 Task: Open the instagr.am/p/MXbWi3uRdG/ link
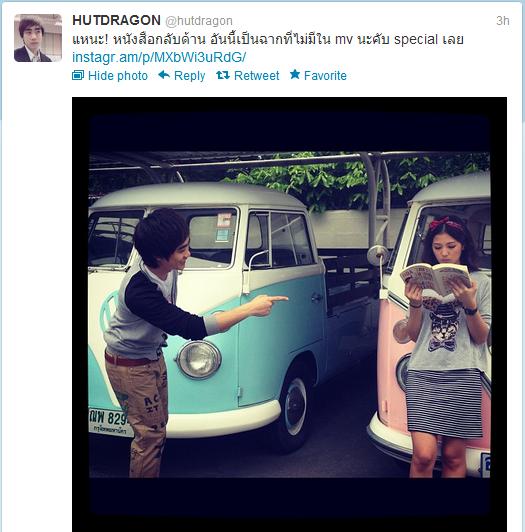tap(159, 57)
